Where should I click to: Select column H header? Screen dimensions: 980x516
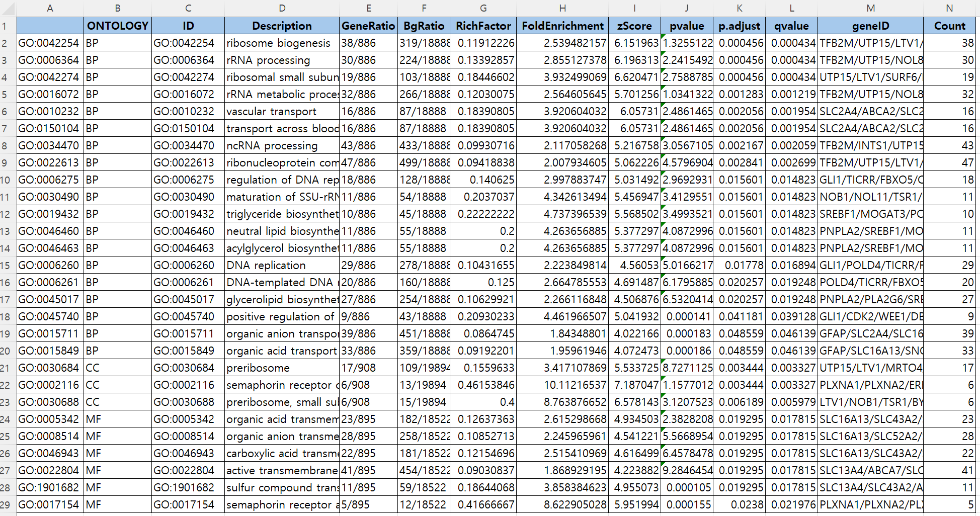pyautogui.click(x=562, y=8)
